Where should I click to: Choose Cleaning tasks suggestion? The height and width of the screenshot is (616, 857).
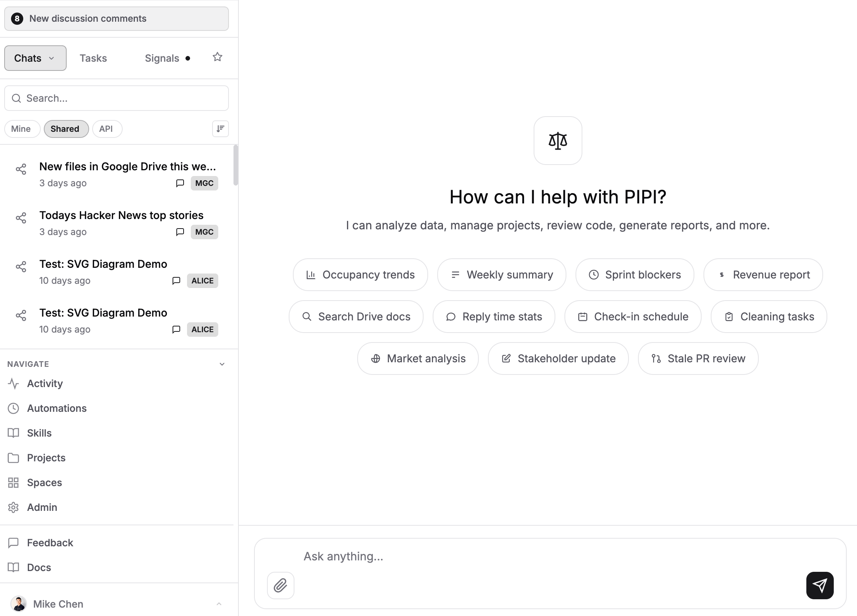[x=769, y=317]
